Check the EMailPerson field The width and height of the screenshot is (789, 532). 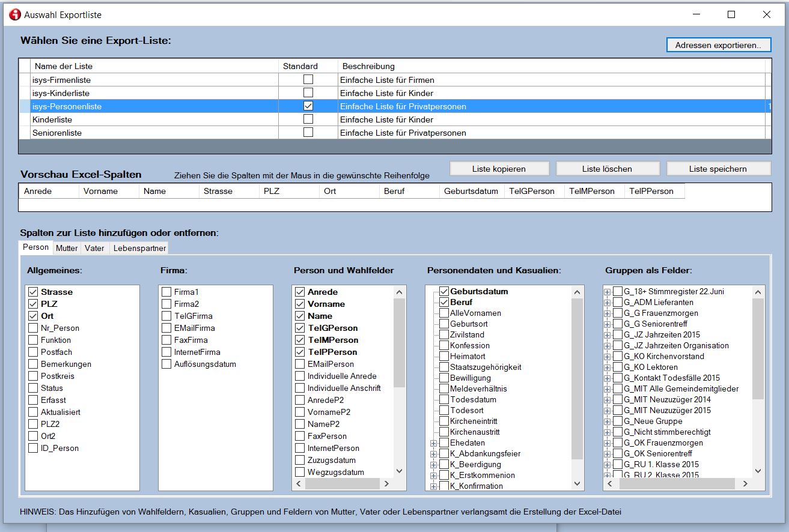pos(300,364)
